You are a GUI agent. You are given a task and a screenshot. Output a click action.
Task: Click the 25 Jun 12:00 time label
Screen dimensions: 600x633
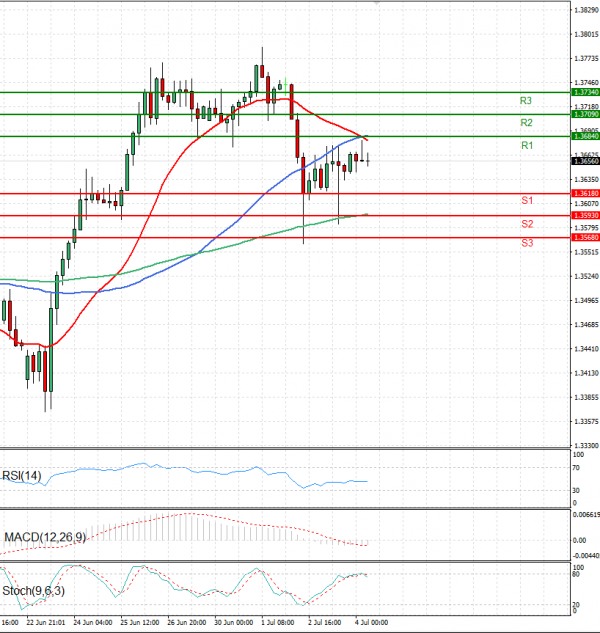(140, 623)
